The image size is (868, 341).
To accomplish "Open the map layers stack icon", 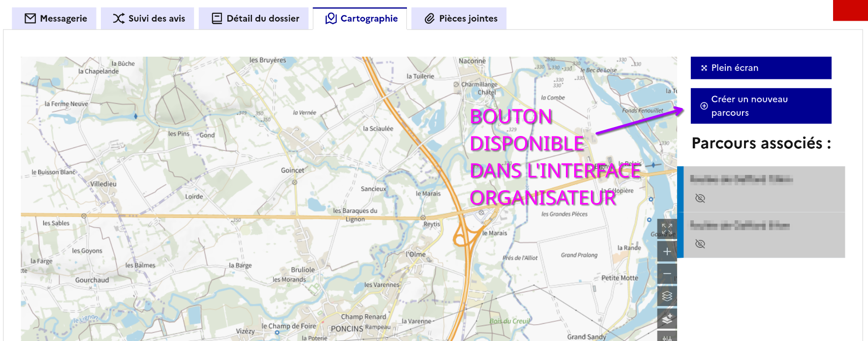I will coord(667,296).
